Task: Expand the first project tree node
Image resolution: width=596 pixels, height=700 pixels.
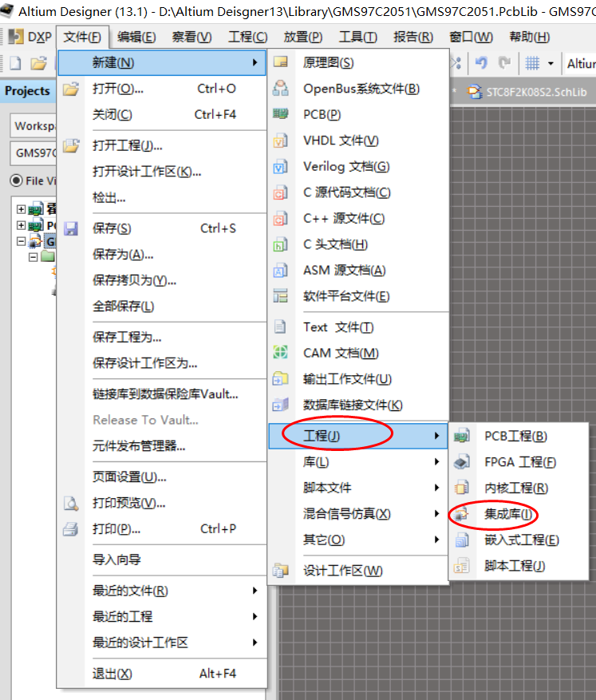Action: (21, 209)
